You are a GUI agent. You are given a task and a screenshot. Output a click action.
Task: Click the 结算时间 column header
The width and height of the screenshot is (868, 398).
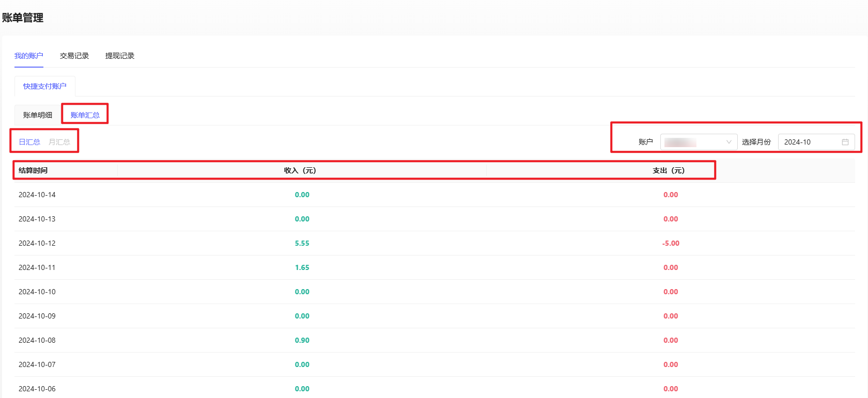[33, 170]
